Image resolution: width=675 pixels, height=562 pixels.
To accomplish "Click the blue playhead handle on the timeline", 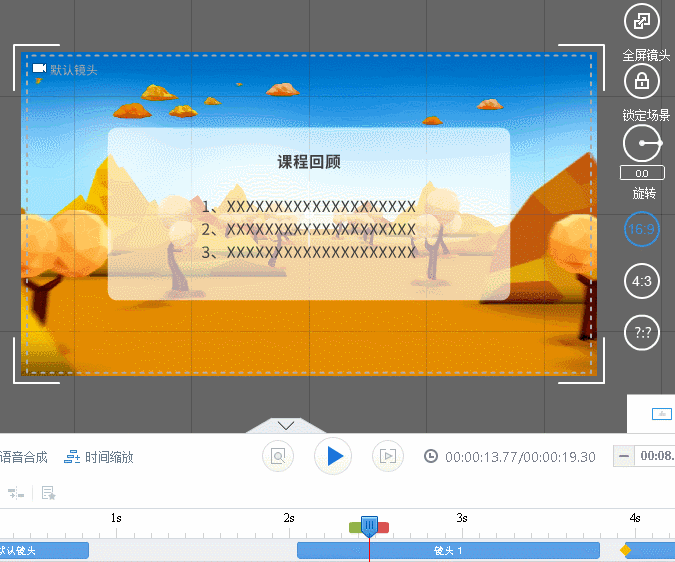I will (x=369, y=526).
